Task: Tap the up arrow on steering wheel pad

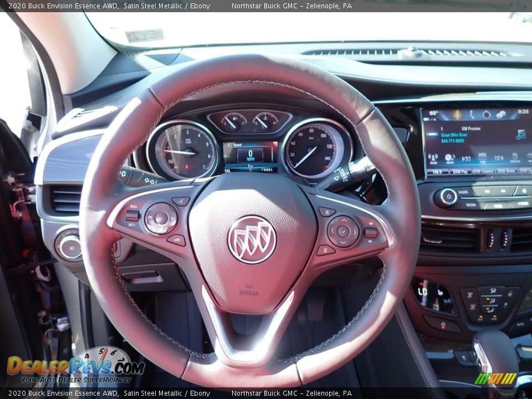Action: coord(344,220)
